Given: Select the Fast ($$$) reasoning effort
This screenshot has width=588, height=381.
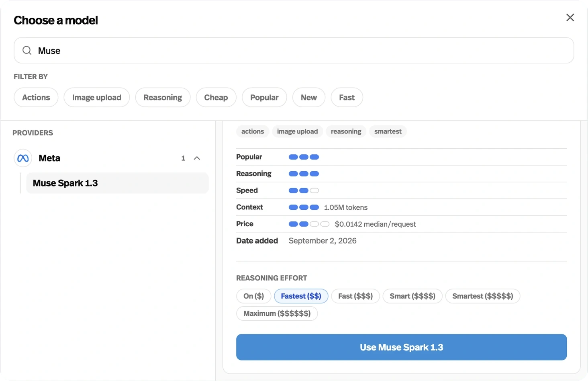Looking at the screenshot, I should pos(355,296).
